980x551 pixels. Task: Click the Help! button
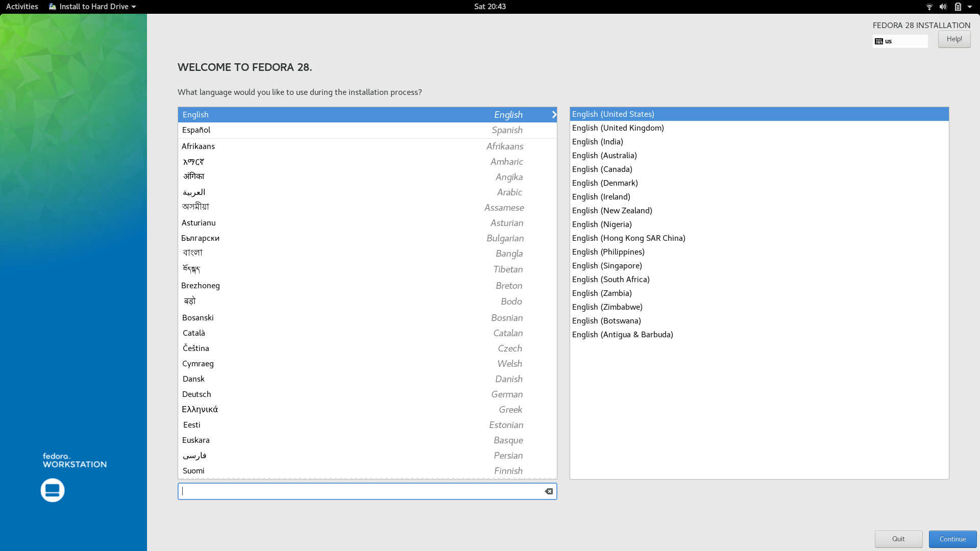tap(954, 39)
